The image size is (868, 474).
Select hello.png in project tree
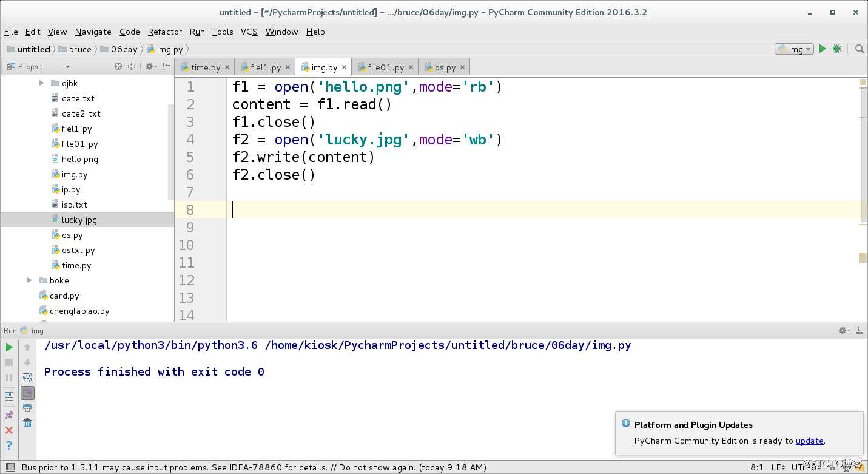(x=79, y=159)
